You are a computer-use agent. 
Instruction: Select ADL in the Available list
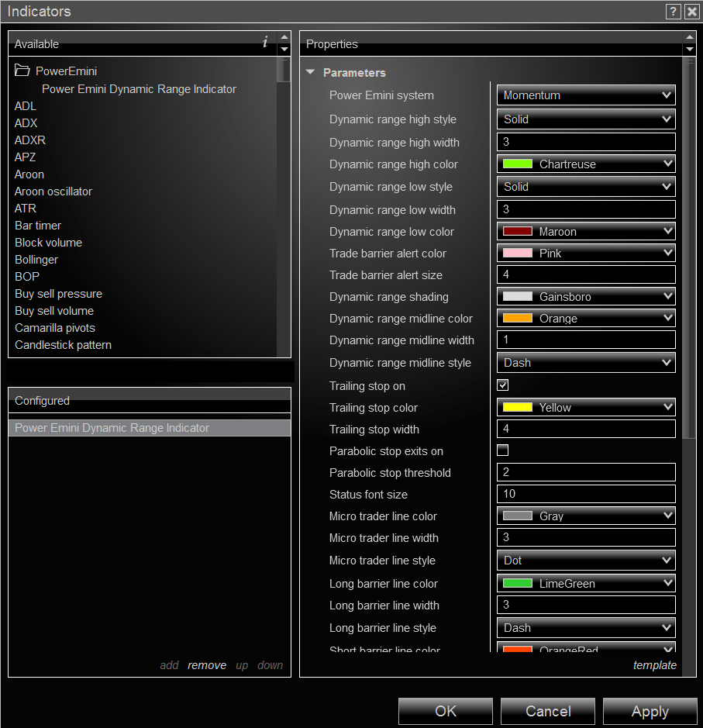pyautogui.click(x=25, y=106)
